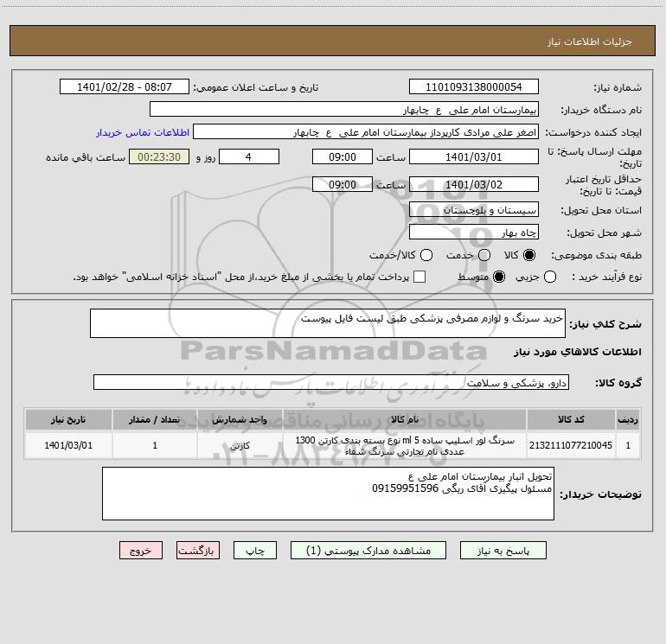Viewport: 666px width, 644px height.
Task: Click پاسخ به نیاز button
Action: click(503, 551)
